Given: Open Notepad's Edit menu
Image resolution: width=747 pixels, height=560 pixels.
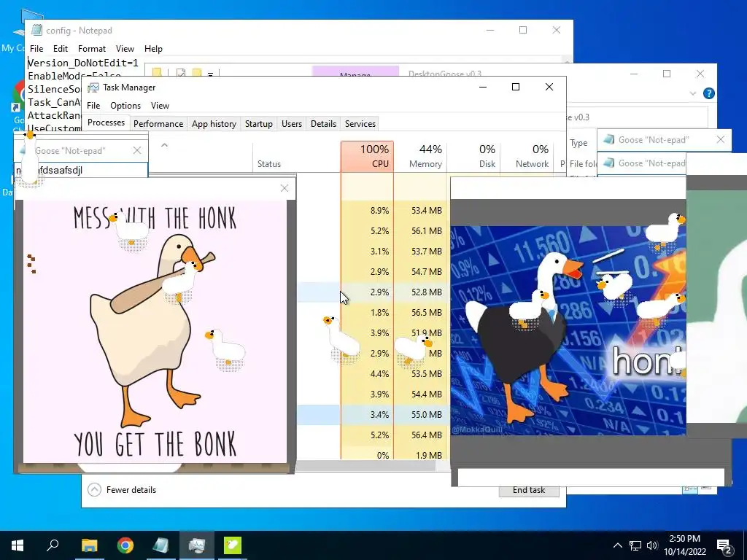Looking at the screenshot, I should click(x=60, y=49).
